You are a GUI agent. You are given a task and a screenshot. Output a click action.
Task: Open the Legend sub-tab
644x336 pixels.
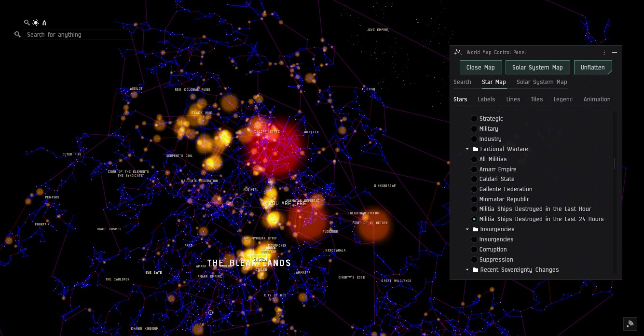click(563, 99)
